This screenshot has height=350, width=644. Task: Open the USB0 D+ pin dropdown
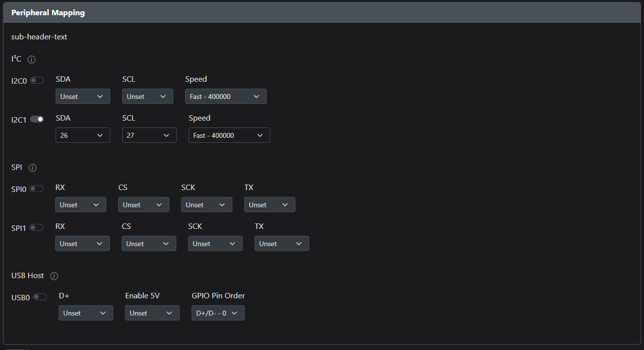[x=86, y=313]
